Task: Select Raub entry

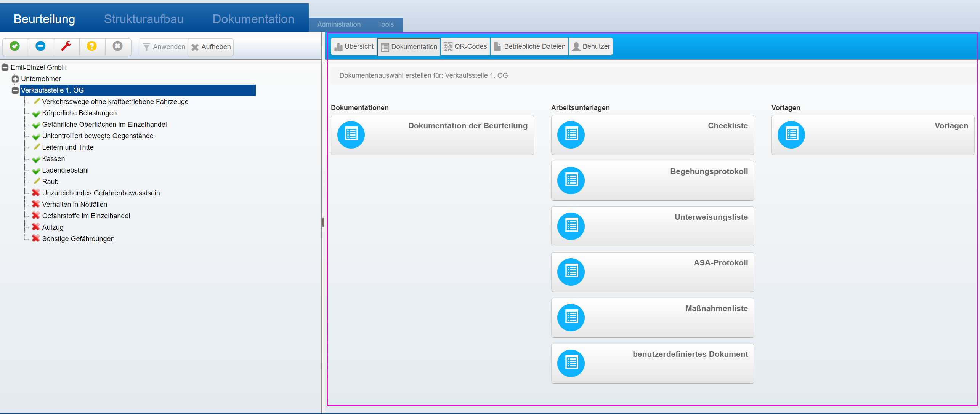Action: 50,182
